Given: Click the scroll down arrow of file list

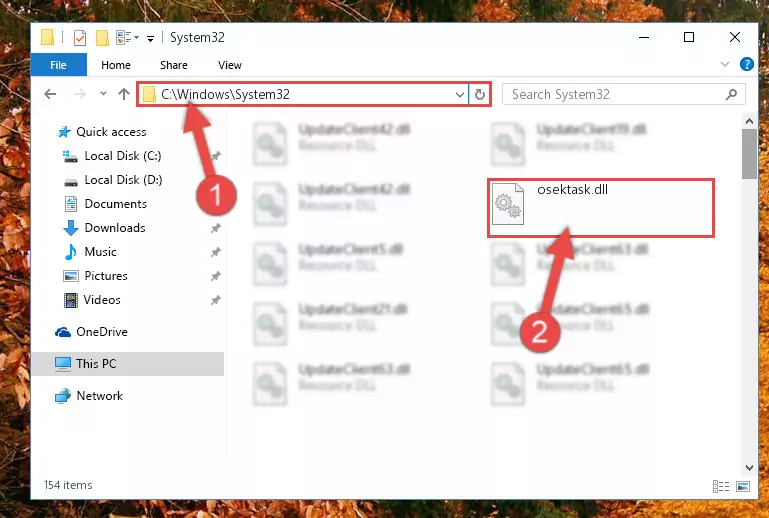Looking at the screenshot, I should (749, 467).
